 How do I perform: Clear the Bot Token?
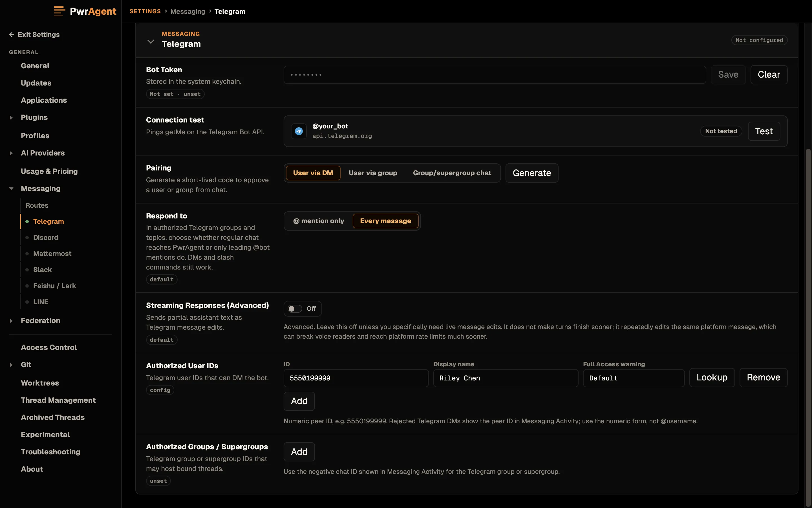(769, 75)
